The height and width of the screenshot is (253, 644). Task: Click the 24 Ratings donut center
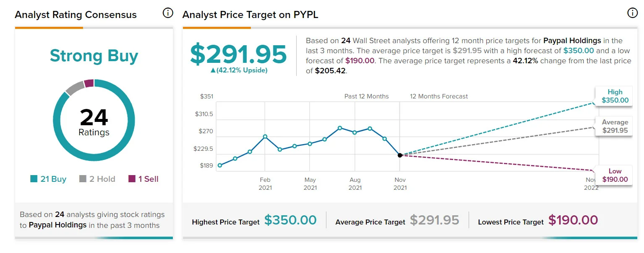click(94, 122)
